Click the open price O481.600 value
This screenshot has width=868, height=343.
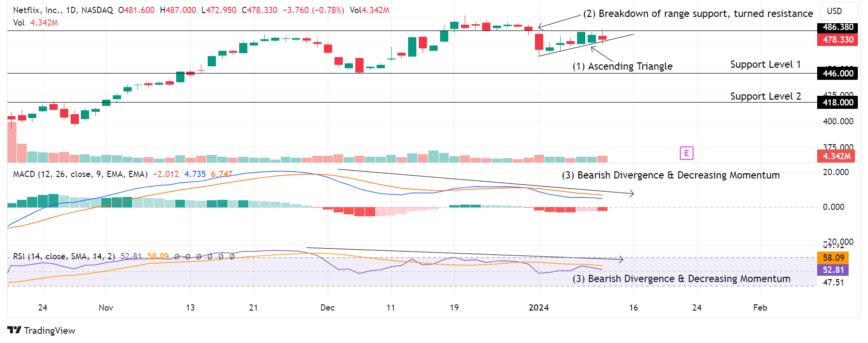click(x=137, y=10)
